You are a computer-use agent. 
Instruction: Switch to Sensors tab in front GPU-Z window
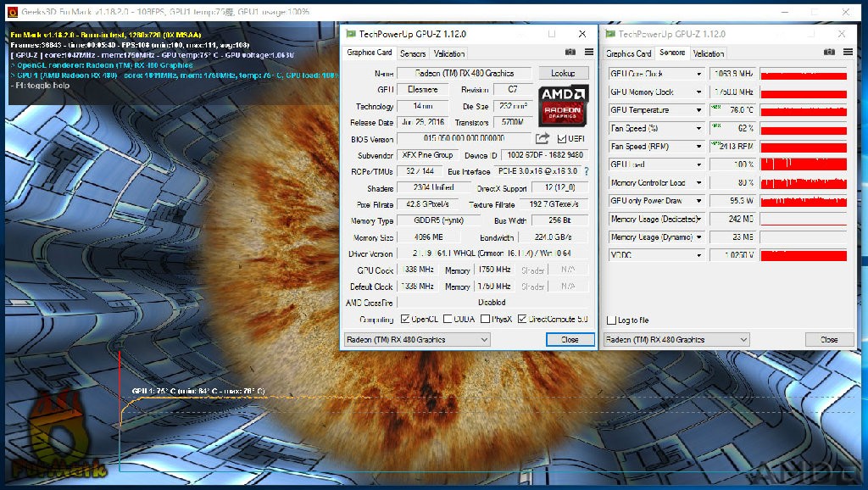(x=413, y=53)
